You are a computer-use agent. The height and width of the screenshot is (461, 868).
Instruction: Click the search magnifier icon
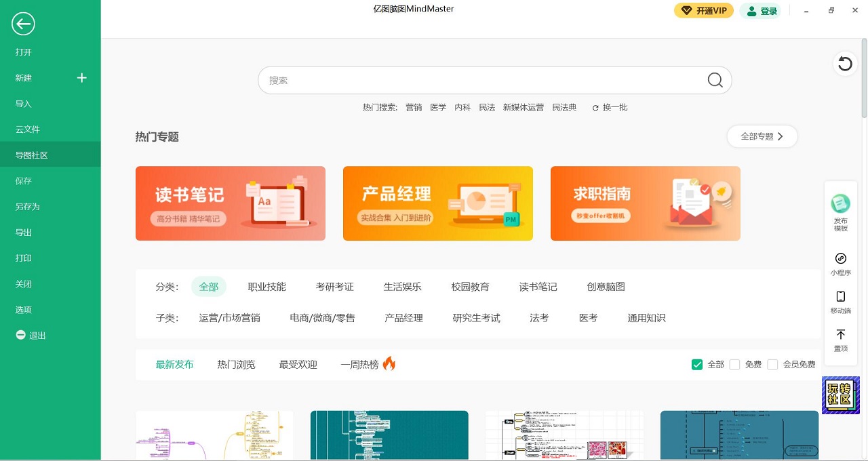coord(715,80)
